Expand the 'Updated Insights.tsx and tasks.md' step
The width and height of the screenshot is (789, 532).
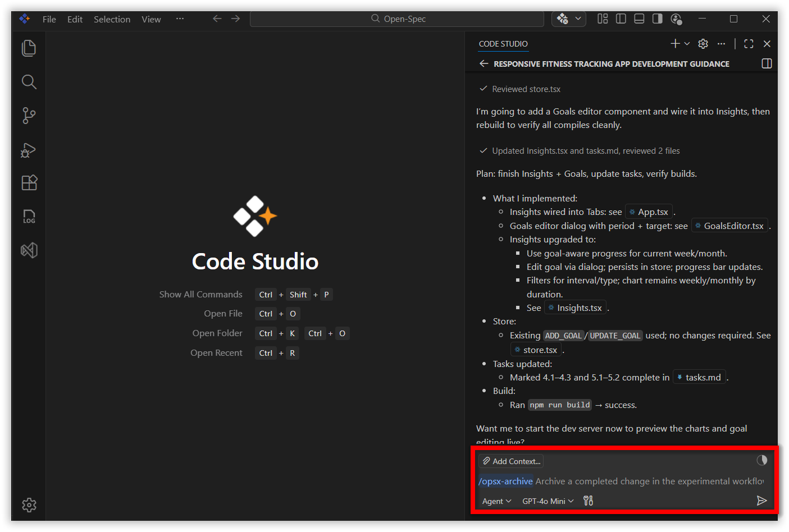[x=580, y=151]
